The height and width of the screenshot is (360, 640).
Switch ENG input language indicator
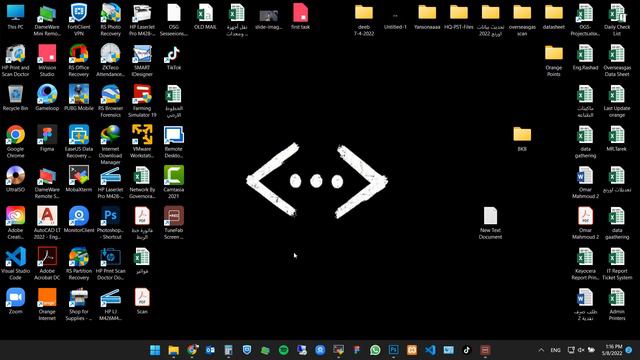556,350
